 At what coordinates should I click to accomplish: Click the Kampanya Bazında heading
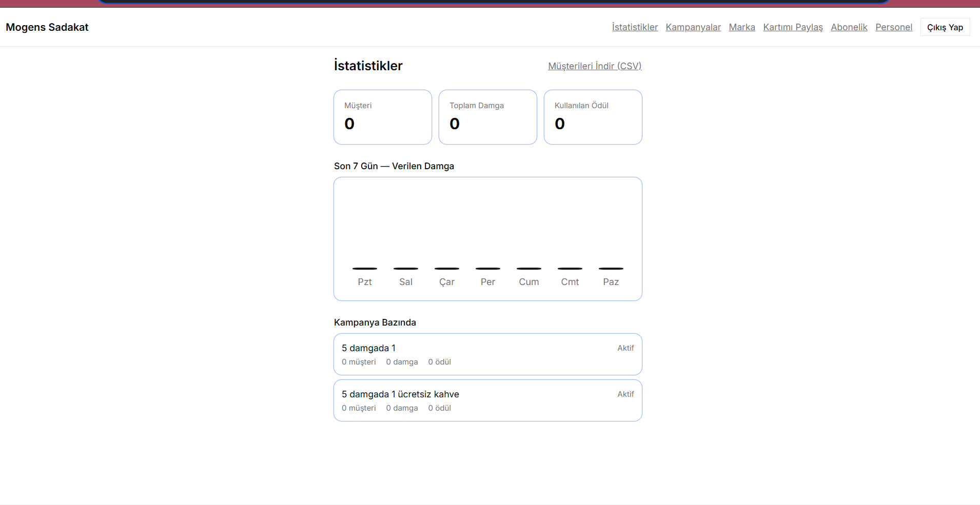(375, 322)
